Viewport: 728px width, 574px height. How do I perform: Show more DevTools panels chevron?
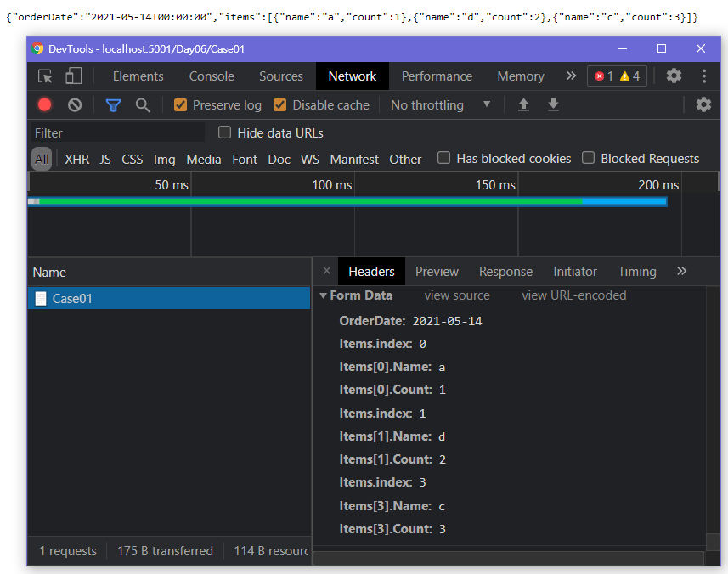point(571,76)
